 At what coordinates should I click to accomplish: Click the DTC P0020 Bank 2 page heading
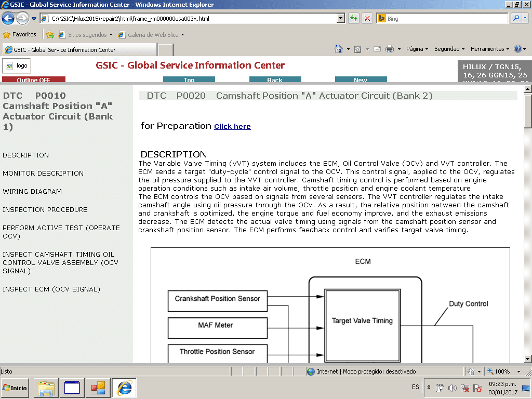pyautogui.click(x=289, y=96)
